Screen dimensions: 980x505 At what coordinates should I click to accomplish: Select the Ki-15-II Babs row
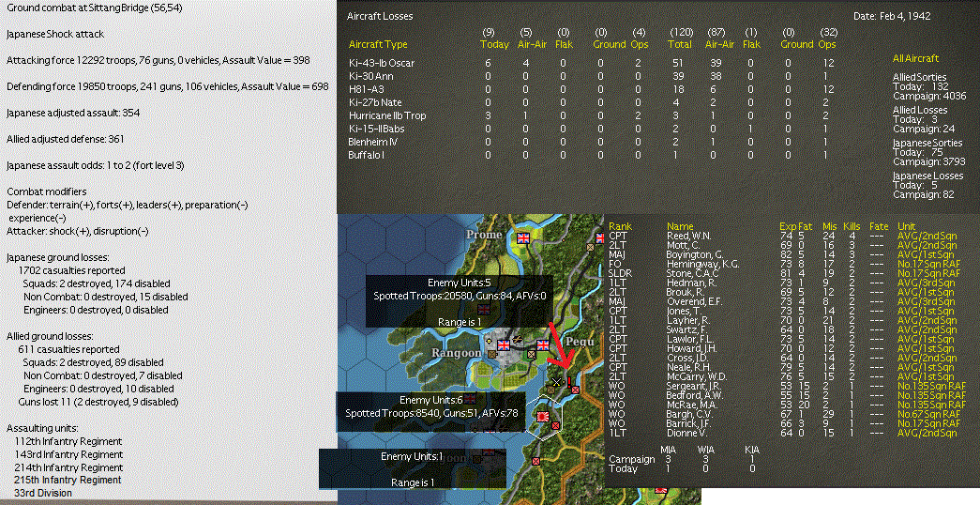(594, 129)
